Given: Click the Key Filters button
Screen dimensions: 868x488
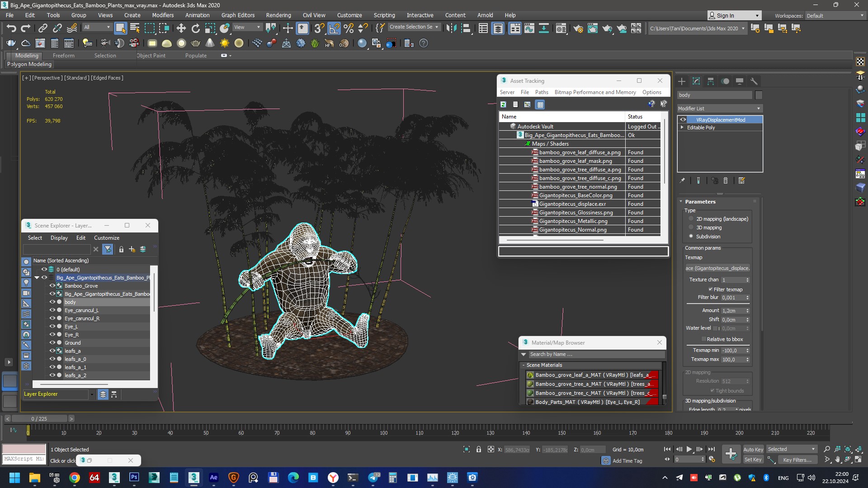Looking at the screenshot, I should coord(797,460).
